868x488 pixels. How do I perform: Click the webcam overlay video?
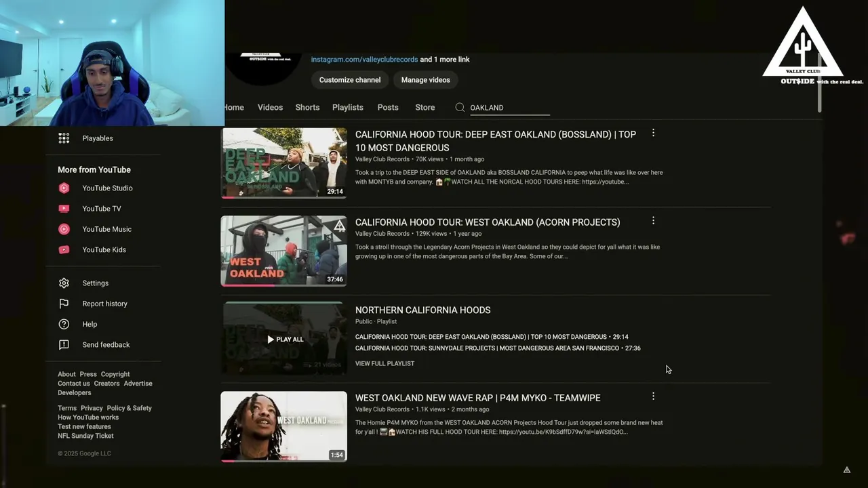(x=112, y=63)
